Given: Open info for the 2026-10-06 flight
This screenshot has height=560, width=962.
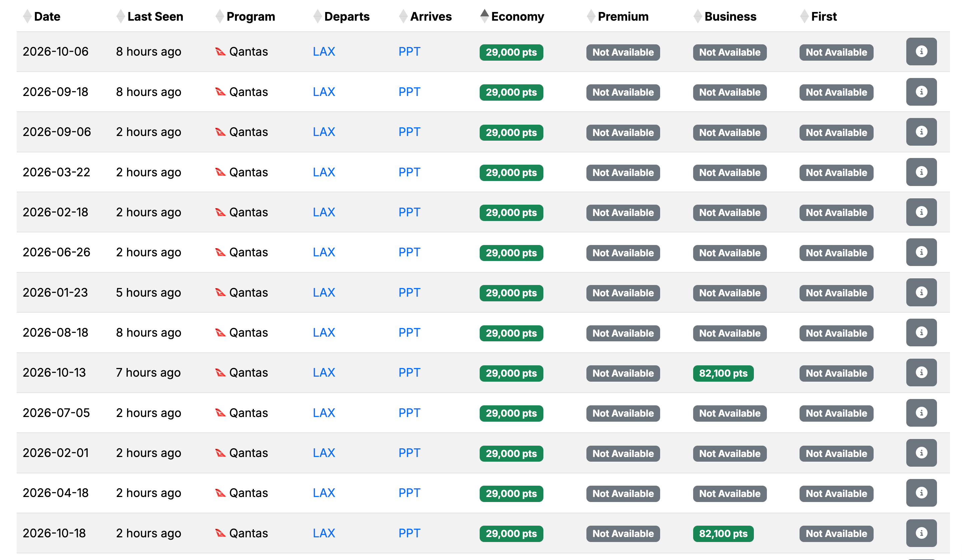Looking at the screenshot, I should point(921,51).
